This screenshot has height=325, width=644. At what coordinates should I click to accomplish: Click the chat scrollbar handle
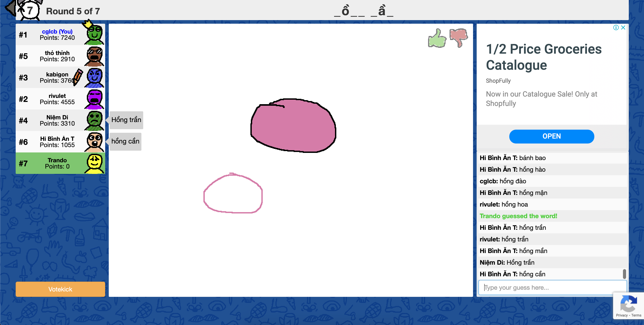pyautogui.click(x=624, y=274)
